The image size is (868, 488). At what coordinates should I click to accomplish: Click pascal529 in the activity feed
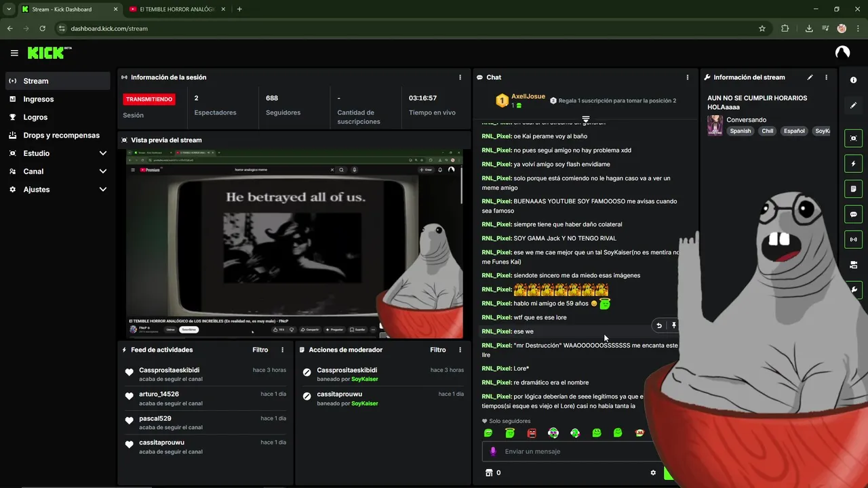pyautogui.click(x=205, y=423)
